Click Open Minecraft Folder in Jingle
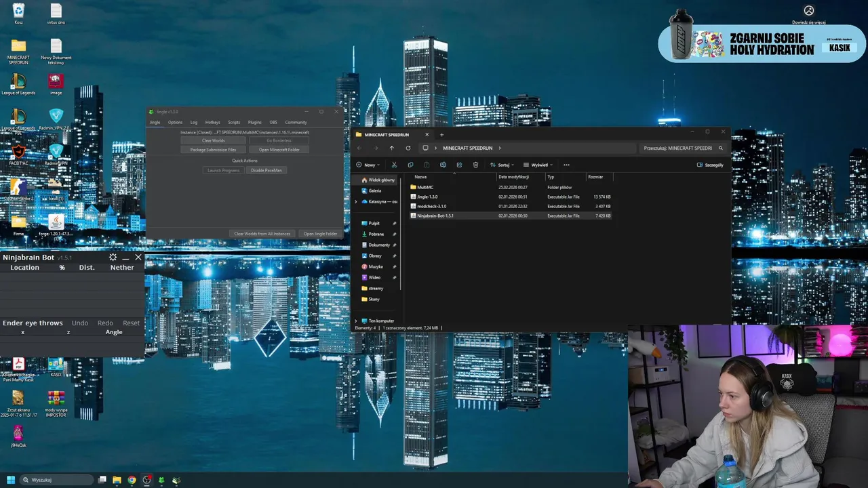This screenshot has width=868, height=488. tap(279, 150)
